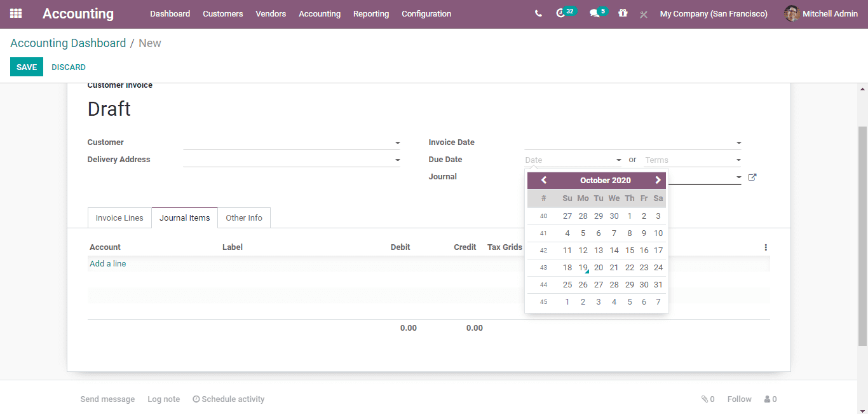
Task: Switch to the Other Info tab
Action: 244,217
